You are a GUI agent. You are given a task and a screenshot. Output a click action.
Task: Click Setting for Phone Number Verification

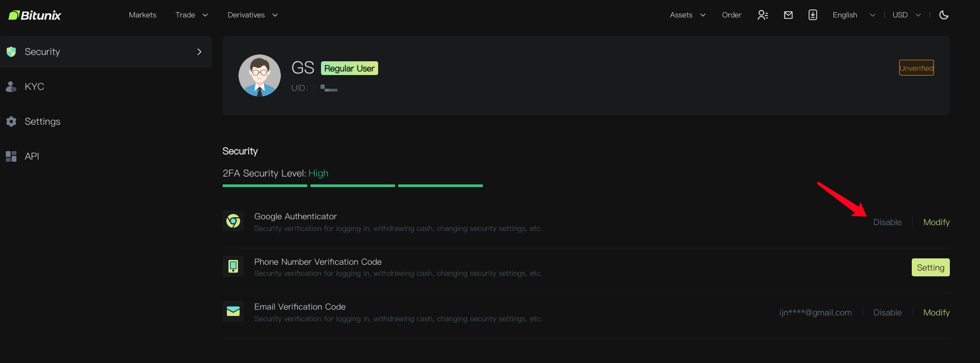click(x=930, y=268)
